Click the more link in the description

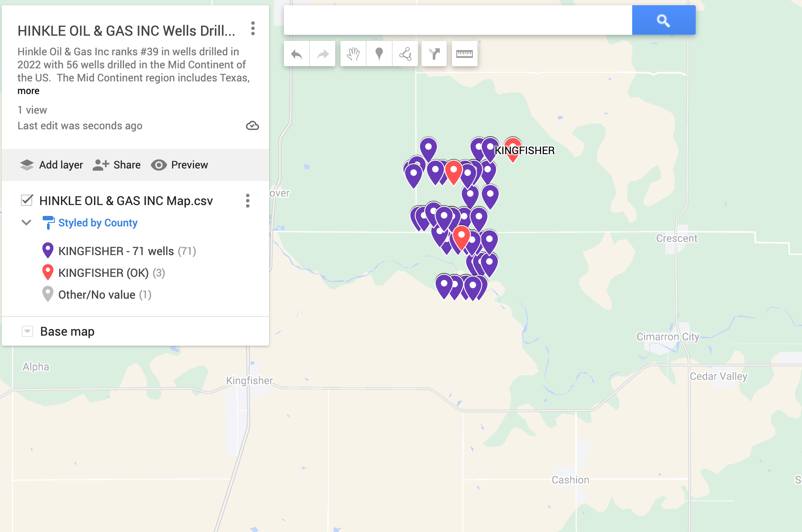coord(28,91)
